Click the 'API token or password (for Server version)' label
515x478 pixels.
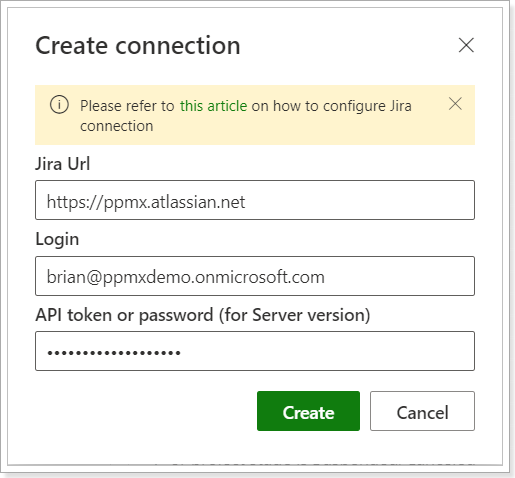pyautogui.click(x=203, y=315)
